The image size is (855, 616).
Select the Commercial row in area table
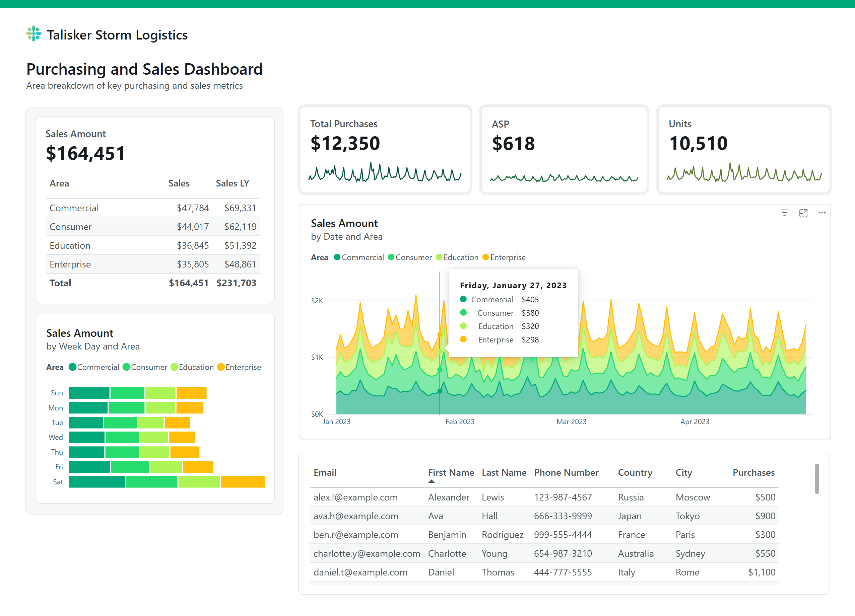[74, 208]
